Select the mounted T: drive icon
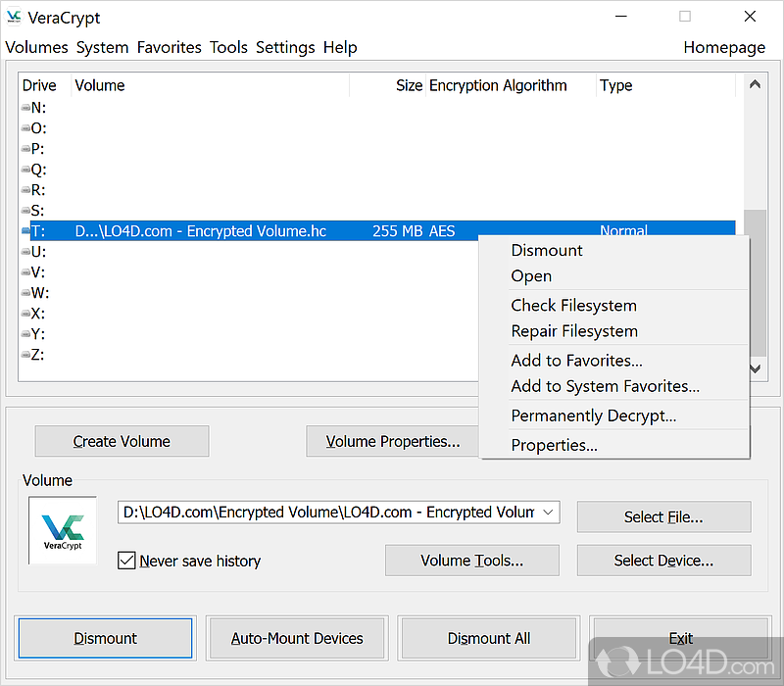Viewport: 784px width, 686px height. [x=25, y=231]
